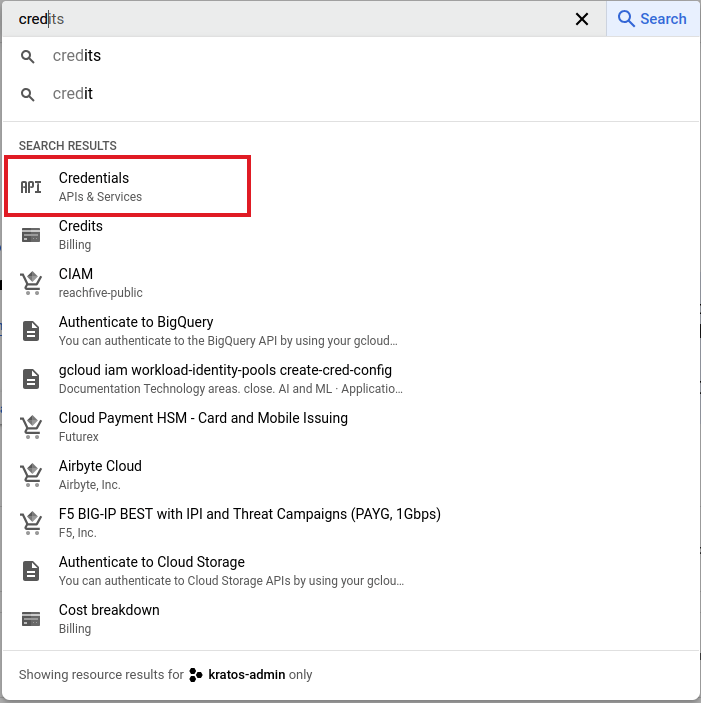The width and height of the screenshot is (701, 703).
Task: Click the API icon beside Credentials
Action: click(31, 187)
